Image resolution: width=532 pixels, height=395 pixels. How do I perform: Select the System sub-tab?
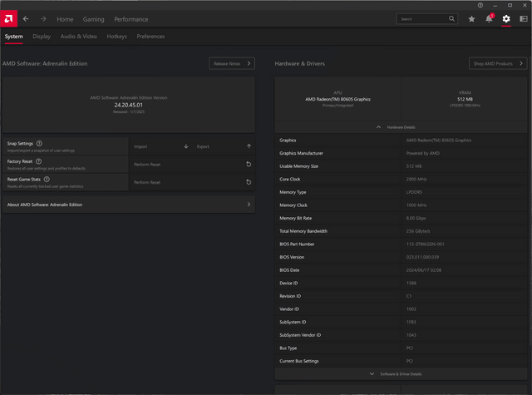pos(13,37)
